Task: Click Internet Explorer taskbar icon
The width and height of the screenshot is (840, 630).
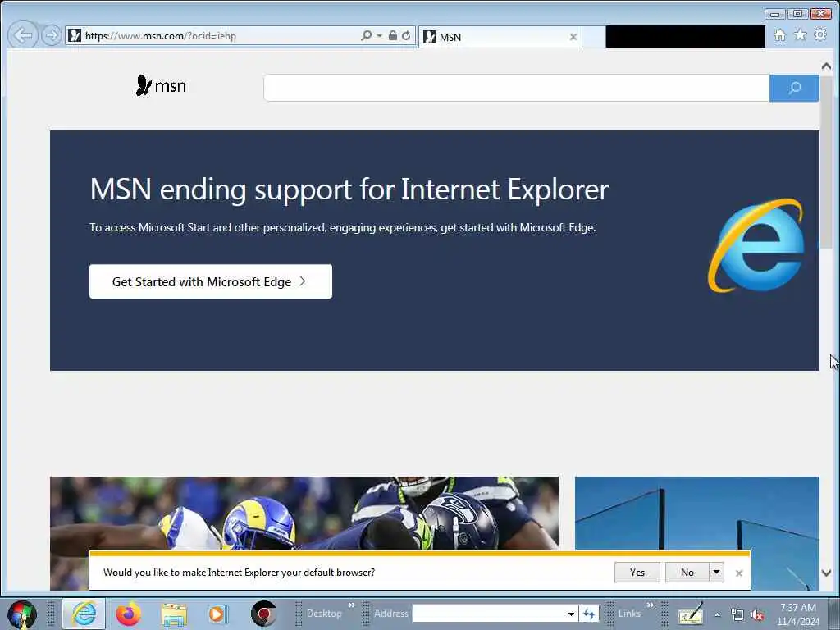Action: coord(84,614)
